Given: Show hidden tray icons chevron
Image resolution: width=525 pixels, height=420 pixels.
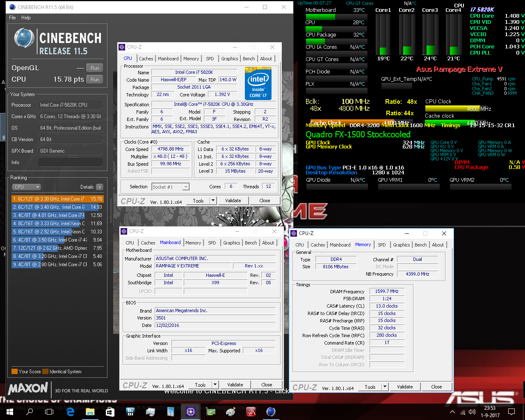Looking at the screenshot, I should coord(452,412).
